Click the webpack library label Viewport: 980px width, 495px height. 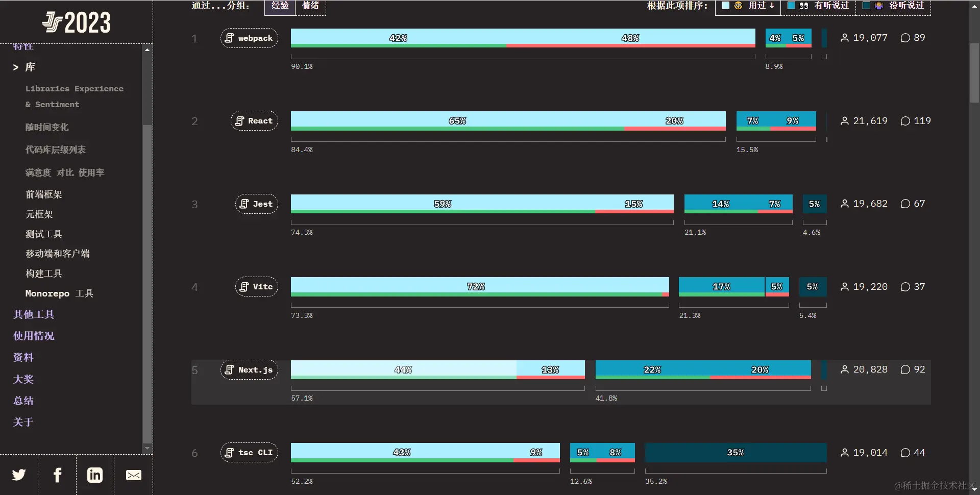click(249, 38)
